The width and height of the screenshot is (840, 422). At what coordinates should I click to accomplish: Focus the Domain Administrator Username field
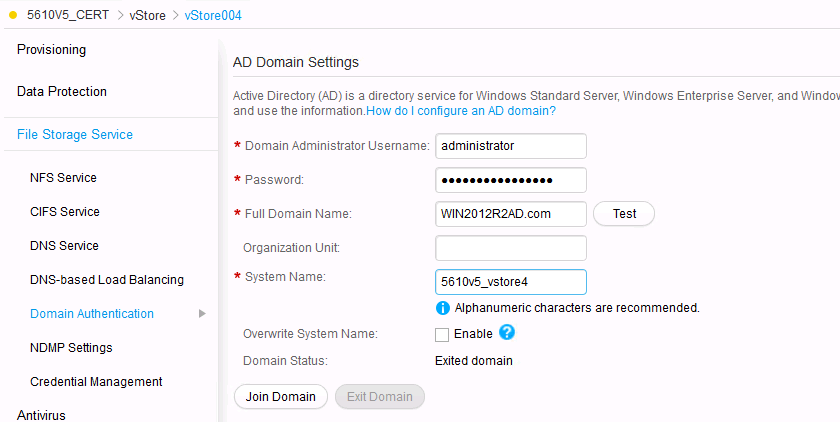click(x=511, y=146)
